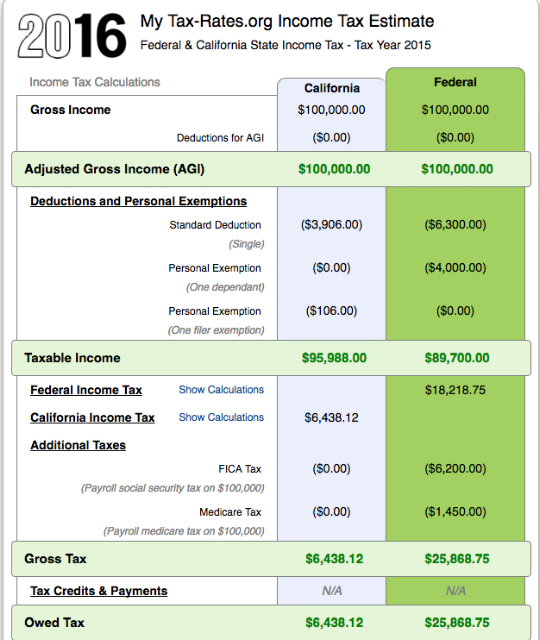Click the Taxable Income row label
Image resolution: width=540 pixels, height=640 pixels.
[72, 358]
